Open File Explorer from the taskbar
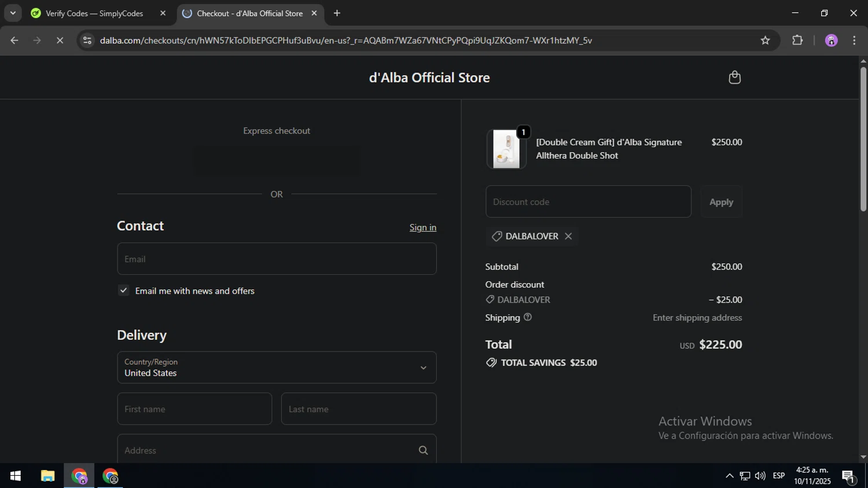868x488 pixels. [47, 476]
